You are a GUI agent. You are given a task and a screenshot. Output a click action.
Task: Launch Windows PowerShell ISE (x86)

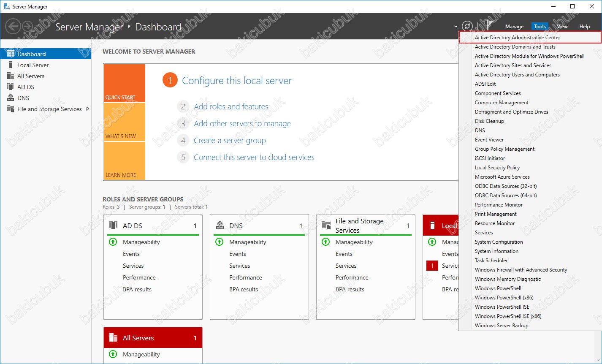tap(508, 316)
